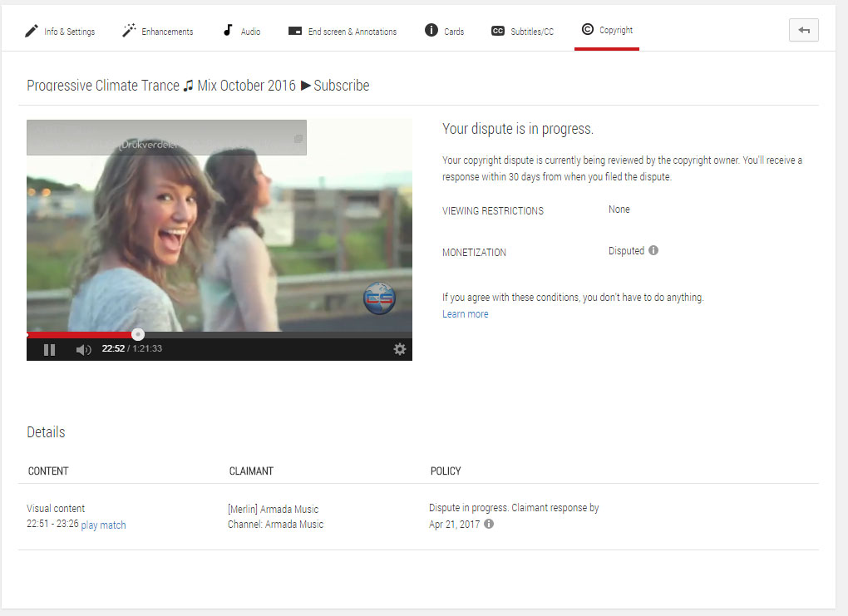This screenshot has height=616, width=848.
Task: Click the play match link
Action: coord(103,525)
